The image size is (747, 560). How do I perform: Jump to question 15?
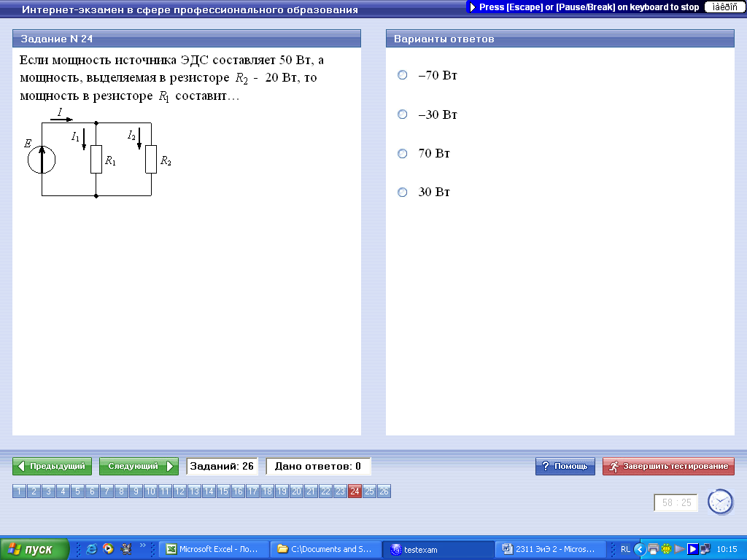point(223,491)
